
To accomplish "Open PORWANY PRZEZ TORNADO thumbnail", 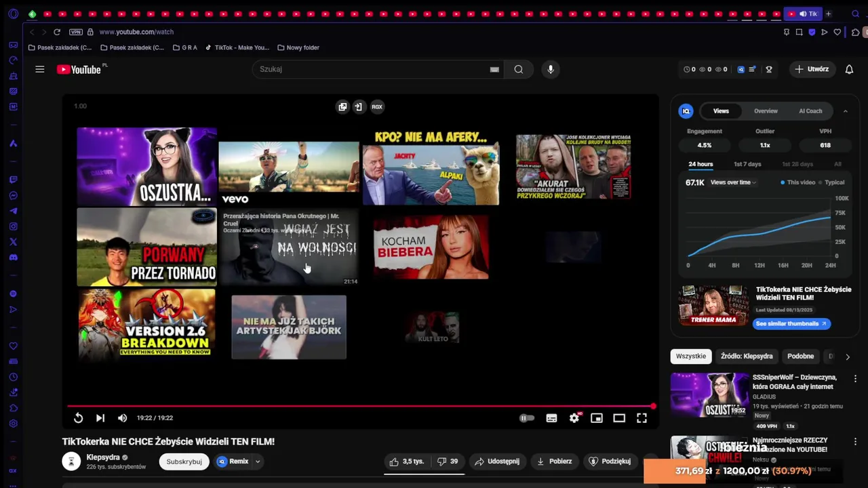I will (x=146, y=247).
